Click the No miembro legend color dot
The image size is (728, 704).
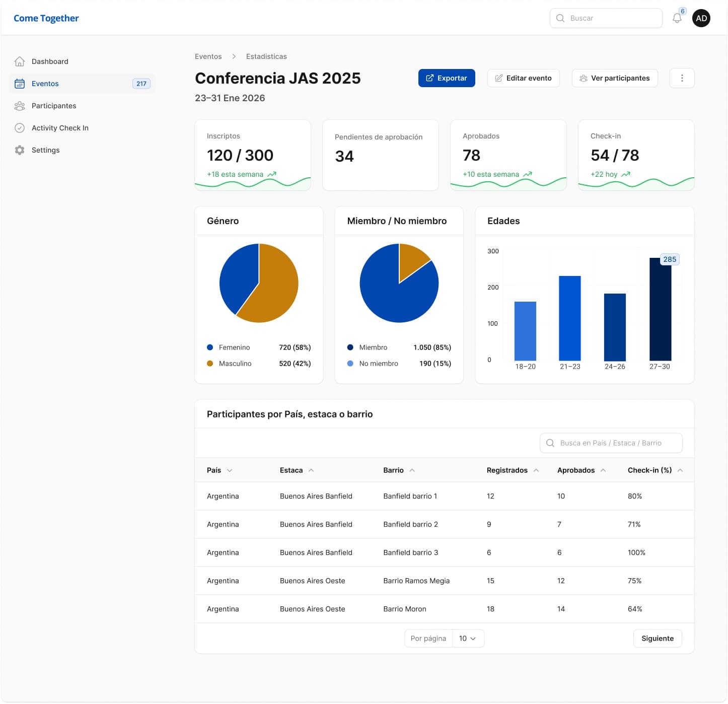[x=350, y=364]
